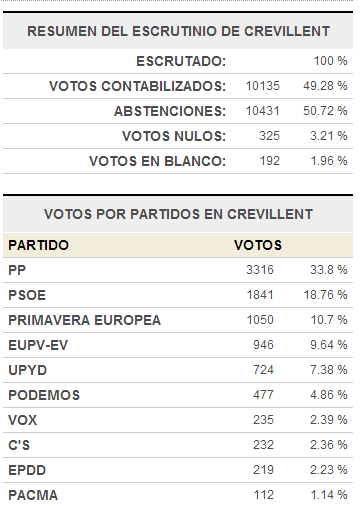
Task: Select the VOTOS NULOS label
Action: click(x=174, y=136)
